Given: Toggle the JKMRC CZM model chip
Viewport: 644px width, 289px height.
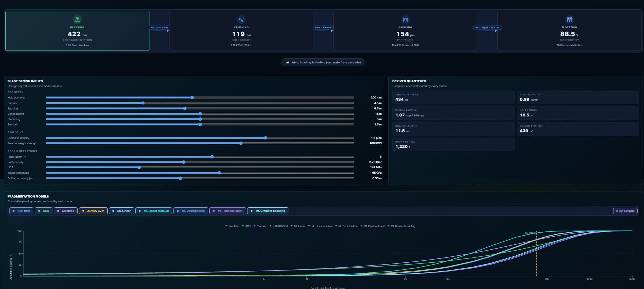Looking at the screenshot, I should coord(93,211).
